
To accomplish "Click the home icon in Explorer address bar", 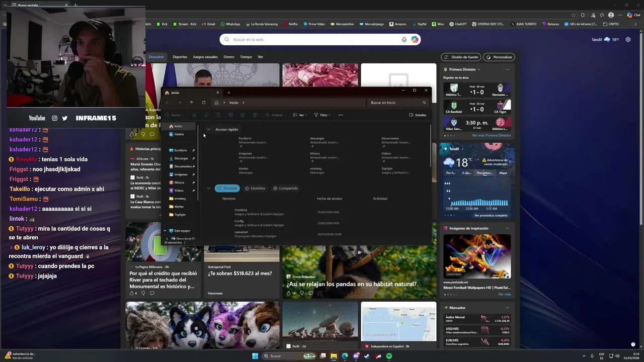I will (x=216, y=103).
